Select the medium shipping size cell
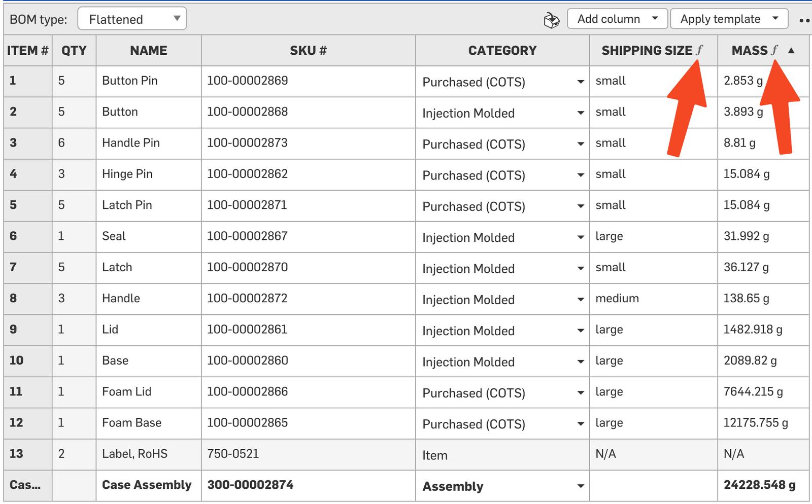Viewport: 812px width, 504px height. pos(617,298)
